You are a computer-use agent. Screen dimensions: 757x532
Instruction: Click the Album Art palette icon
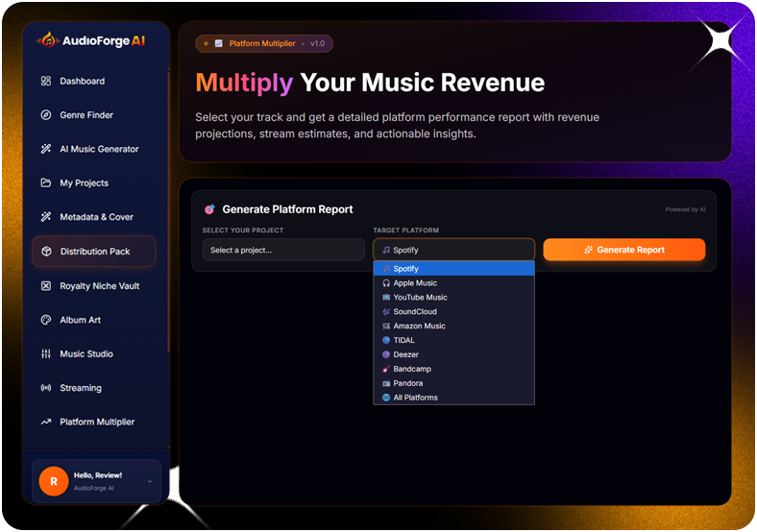[x=46, y=320]
